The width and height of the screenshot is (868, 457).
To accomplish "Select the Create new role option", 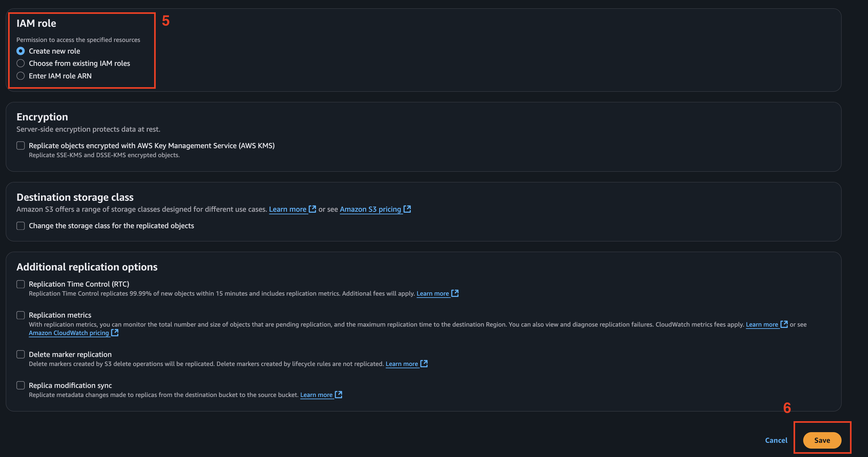I will (21, 51).
